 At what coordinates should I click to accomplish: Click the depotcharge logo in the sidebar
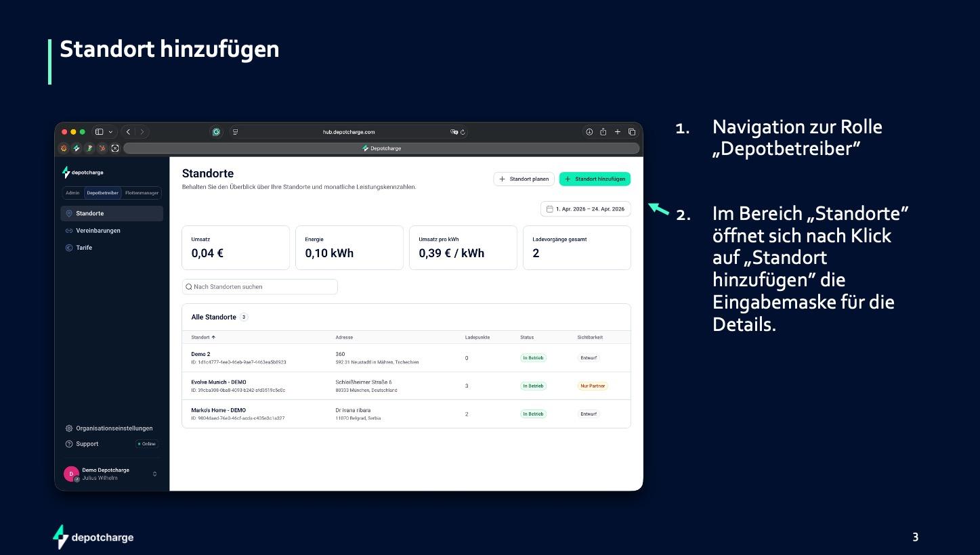(x=83, y=173)
